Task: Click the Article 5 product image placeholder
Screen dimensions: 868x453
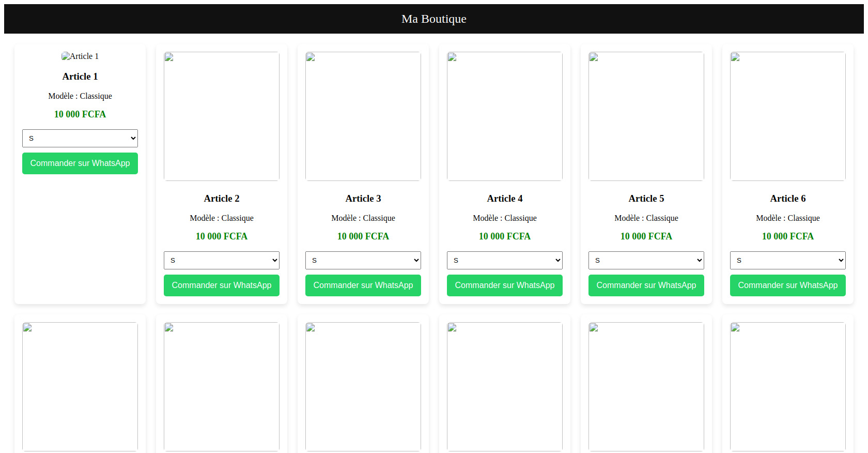Action: click(646, 116)
